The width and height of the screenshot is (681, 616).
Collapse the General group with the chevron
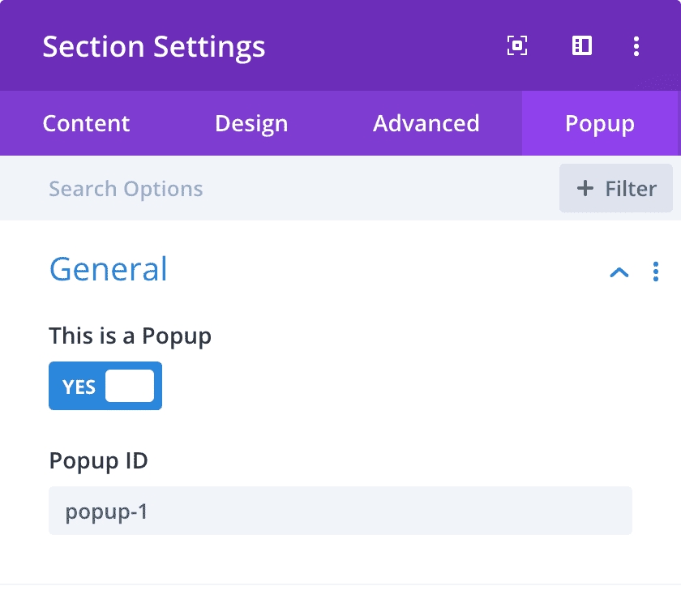point(619,272)
